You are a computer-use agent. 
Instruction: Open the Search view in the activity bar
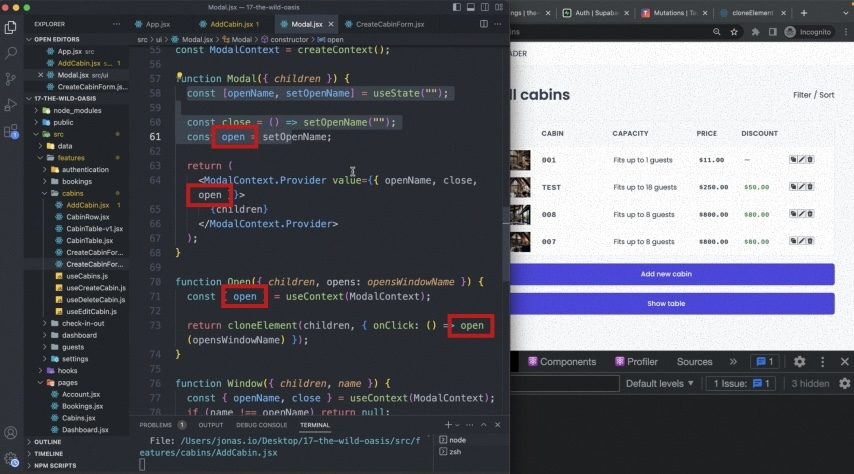click(11, 53)
